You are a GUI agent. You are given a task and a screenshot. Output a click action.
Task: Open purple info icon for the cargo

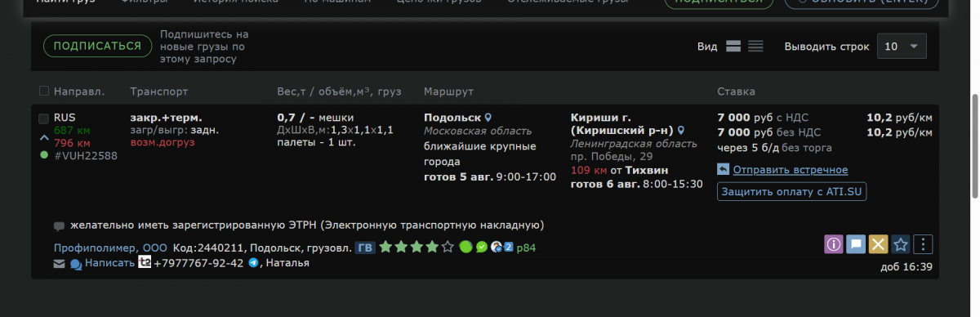click(833, 243)
